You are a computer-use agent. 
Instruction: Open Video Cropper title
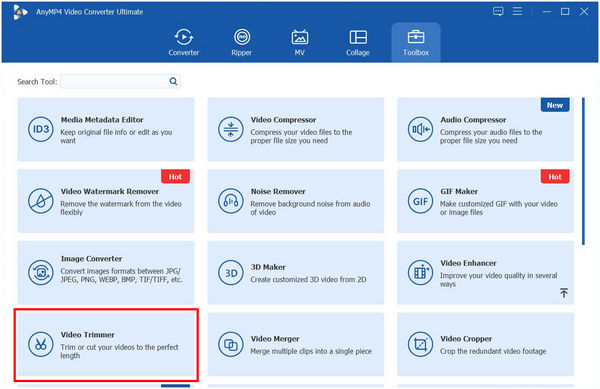[x=466, y=339]
